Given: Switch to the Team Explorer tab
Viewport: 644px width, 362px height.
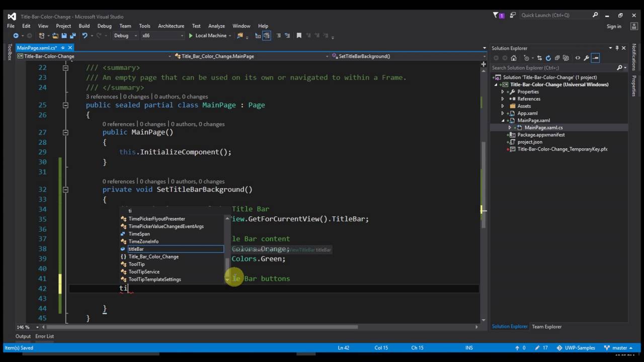Looking at the screenshot, I should [x=546, y=327].
